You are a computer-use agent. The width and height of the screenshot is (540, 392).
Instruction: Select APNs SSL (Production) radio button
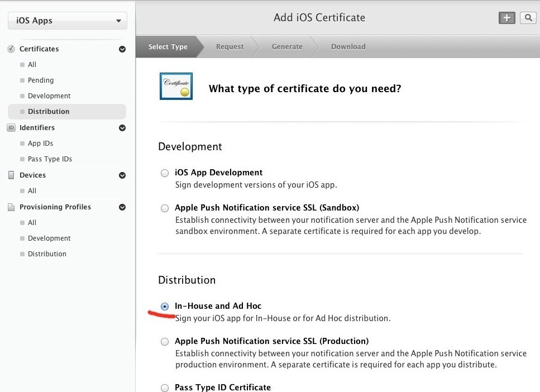tap(165, 341)
